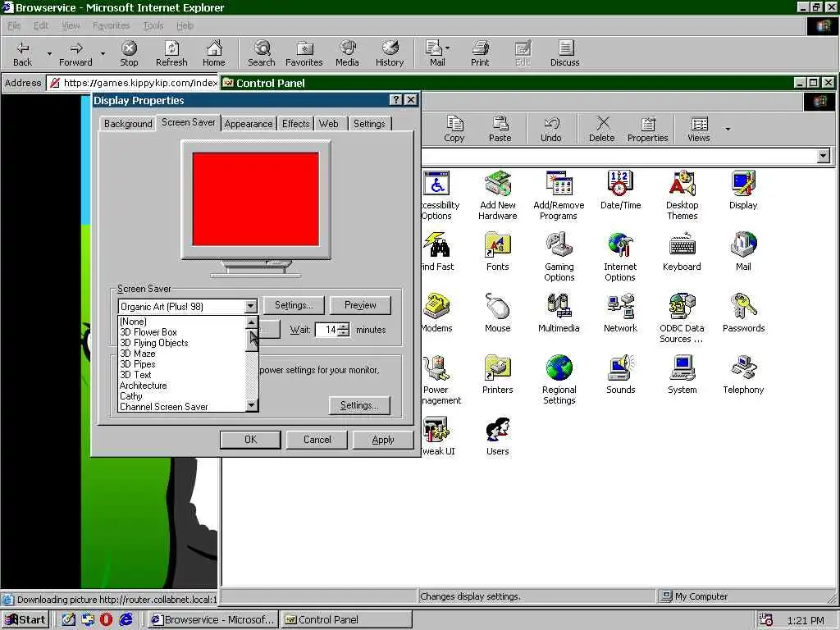840x630 pixels.
Task: Open the Telephony icon
Action: 743,375
